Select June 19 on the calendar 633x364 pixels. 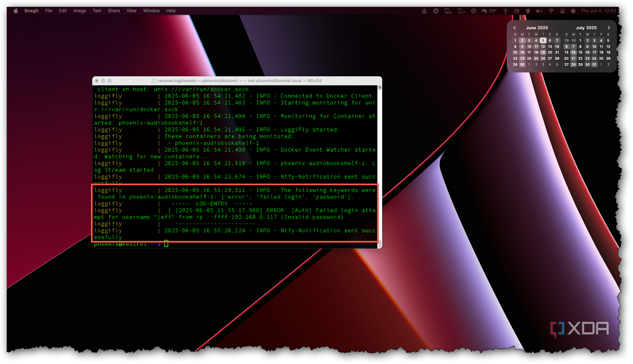(543, 52)
